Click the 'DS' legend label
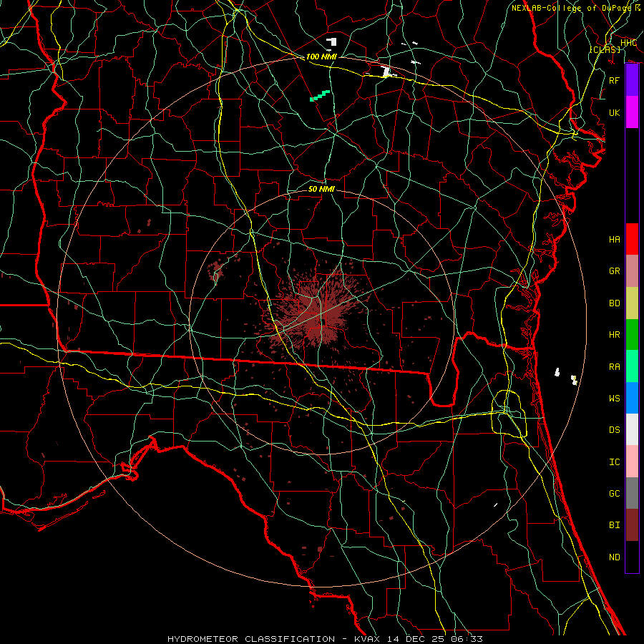The image size is (644, 644). click(x=615, y=430)
